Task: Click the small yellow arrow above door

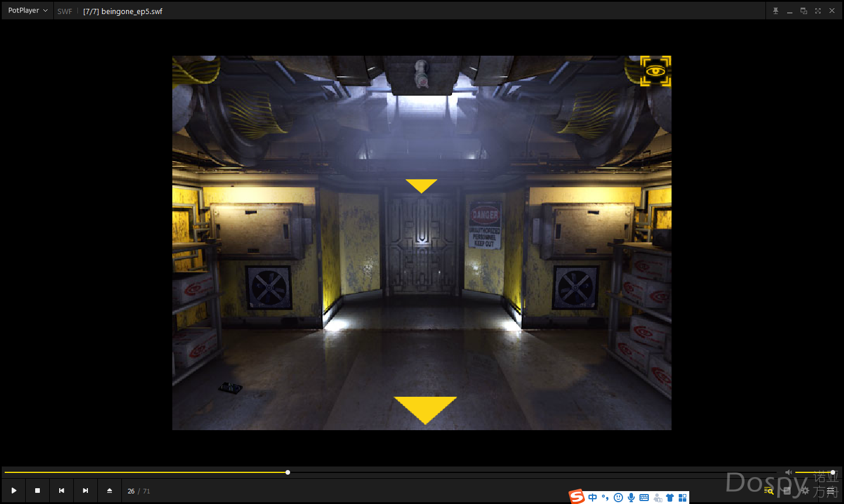Action: 421,186
